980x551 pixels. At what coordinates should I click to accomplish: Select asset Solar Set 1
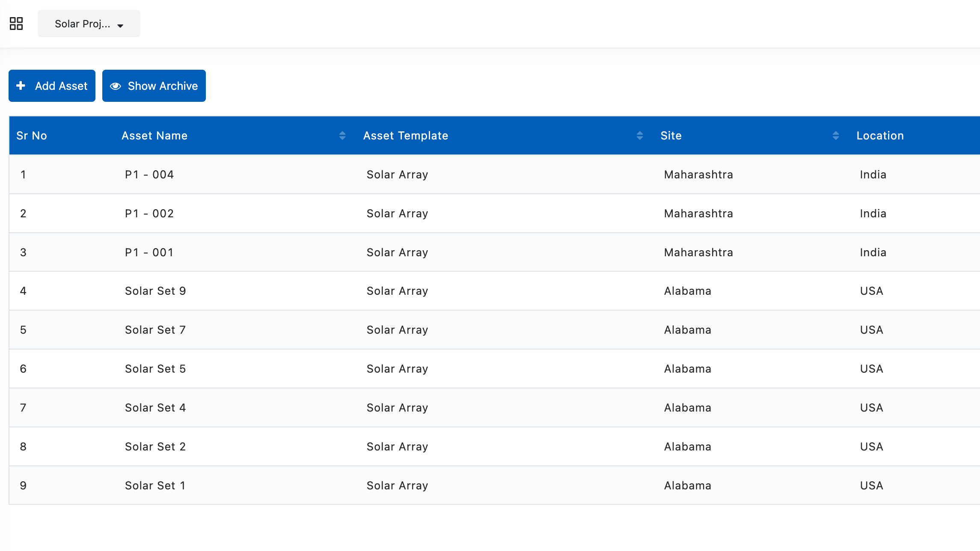tap(155, 486)
